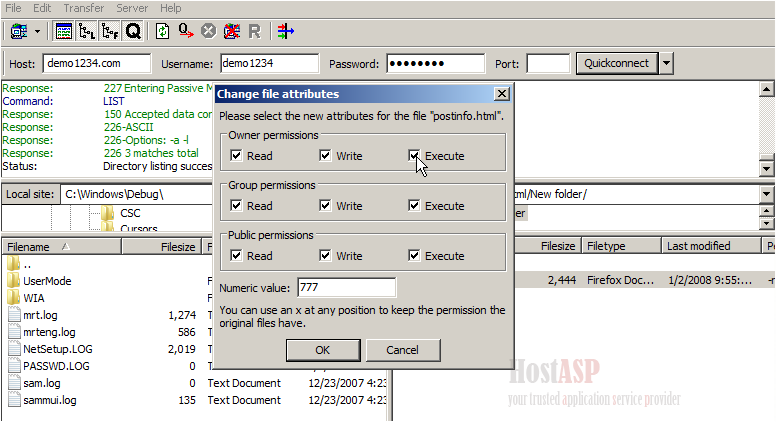Click PASSWD.LOG file icon
Screen dimensions: 776x422
click(x=14, y=366)
